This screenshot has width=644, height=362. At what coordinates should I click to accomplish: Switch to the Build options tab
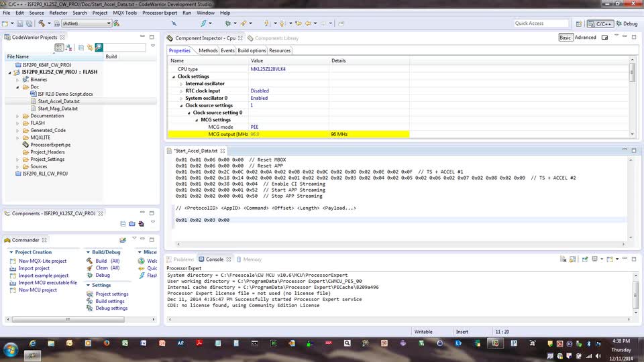click(252, 50)
